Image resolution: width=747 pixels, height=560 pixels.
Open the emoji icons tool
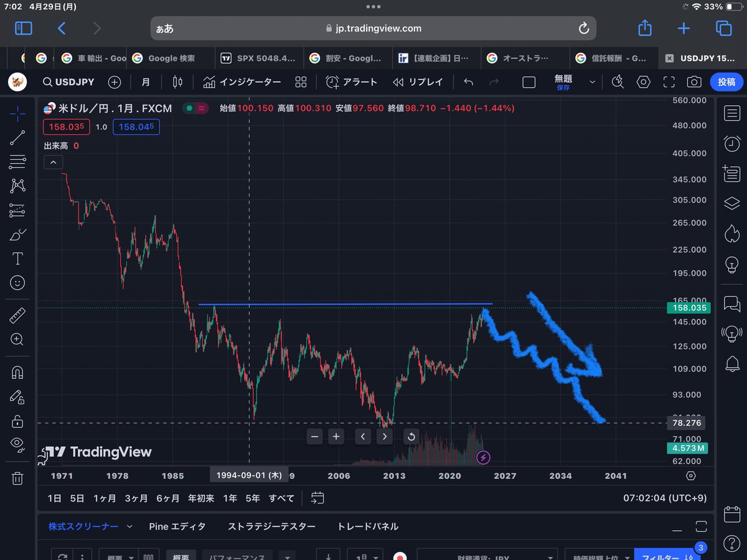(x=17, y=282)
